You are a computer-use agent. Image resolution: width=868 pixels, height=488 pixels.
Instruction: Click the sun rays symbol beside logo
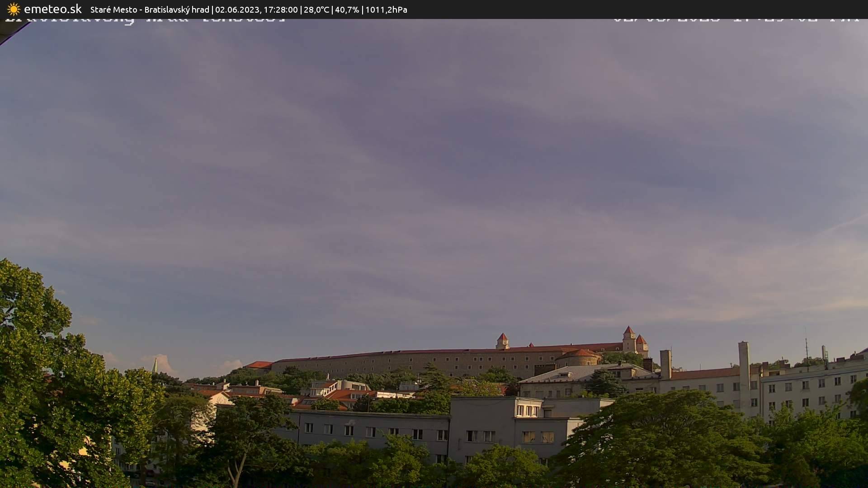[x=13, y=9]
